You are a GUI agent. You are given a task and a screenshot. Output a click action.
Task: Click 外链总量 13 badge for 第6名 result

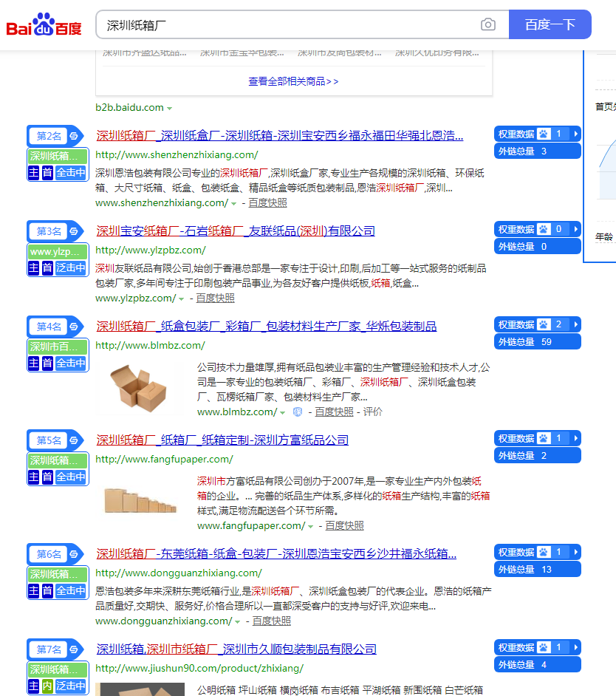tap(538, 570)
